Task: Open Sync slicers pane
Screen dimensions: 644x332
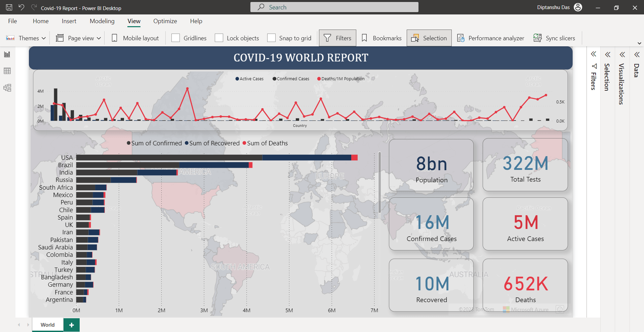Action: coord(554,38)
